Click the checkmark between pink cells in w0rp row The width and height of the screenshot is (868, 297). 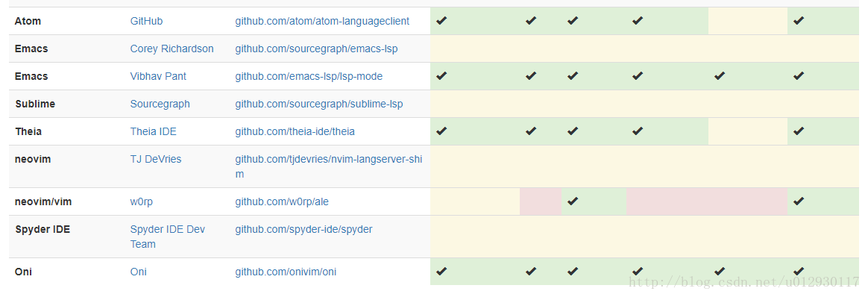point(573,201)
